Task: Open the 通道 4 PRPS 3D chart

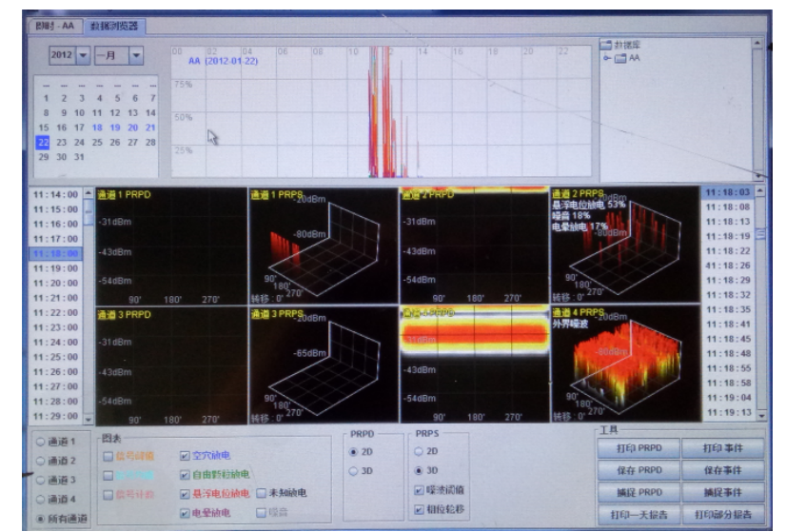Action: [624, 365]
